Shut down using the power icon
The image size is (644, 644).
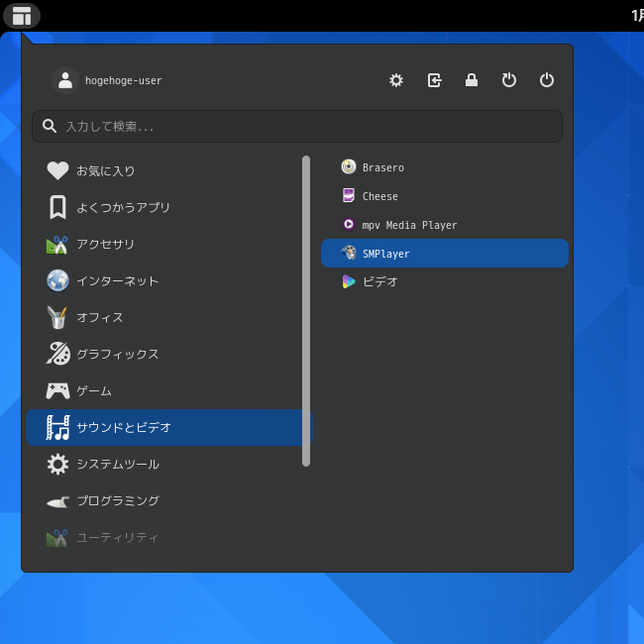pos(547,80)
